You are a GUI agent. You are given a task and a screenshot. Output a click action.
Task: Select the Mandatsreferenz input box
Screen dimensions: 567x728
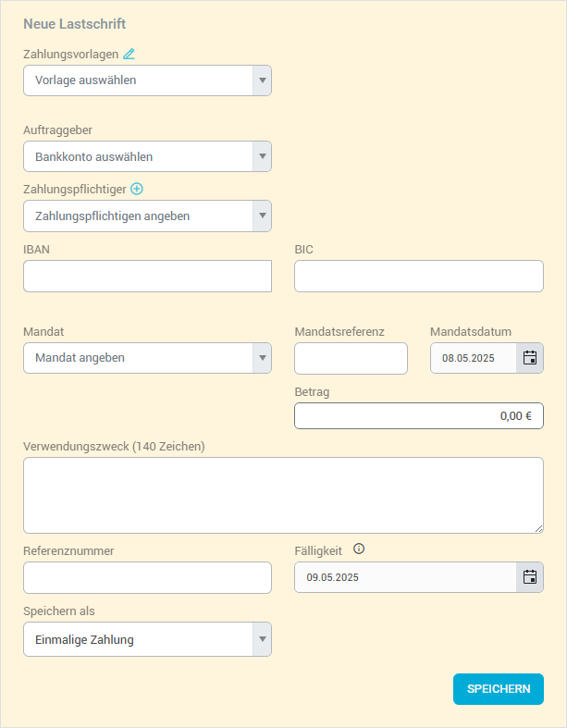(x=351, y=358)
